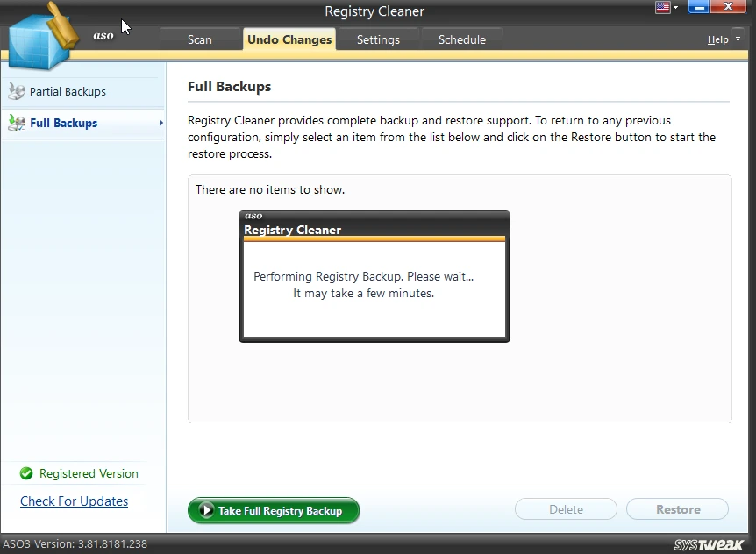Viewport: 756px width, 554px height.
Task: Switch to the Scan tab
Action: pos(199,39)
